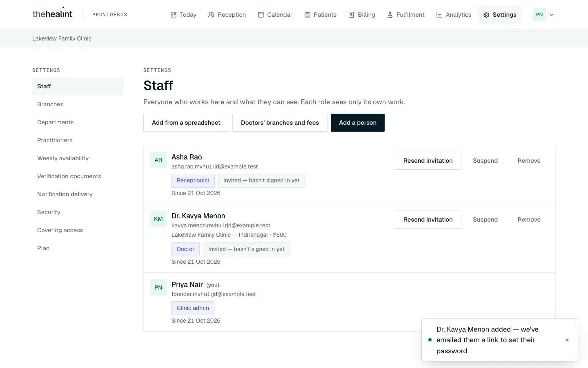This screenshot has width=588, height=368.
Task: Open the PN user badge in header
Action: [x=539, y=15]
